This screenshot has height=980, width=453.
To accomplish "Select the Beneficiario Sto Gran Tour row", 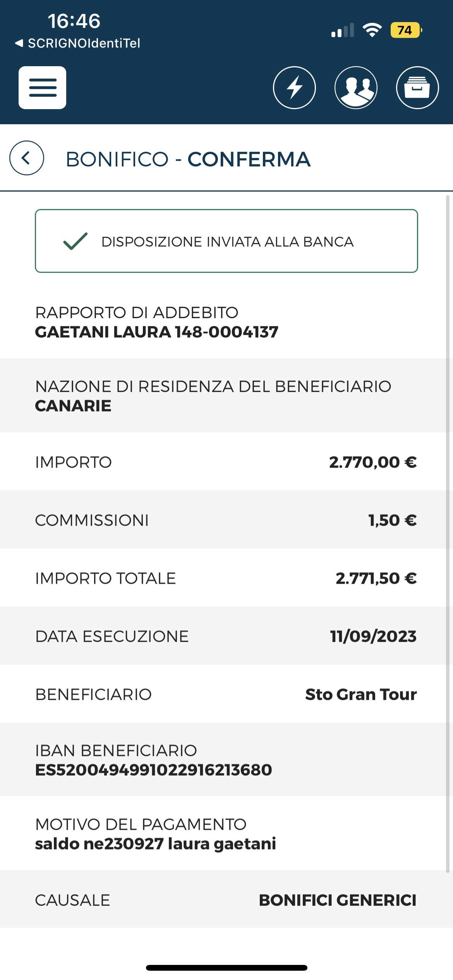I will pos(224,694).
